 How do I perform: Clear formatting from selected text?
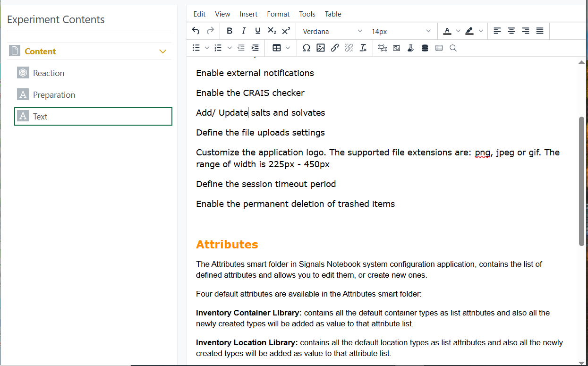363,48
